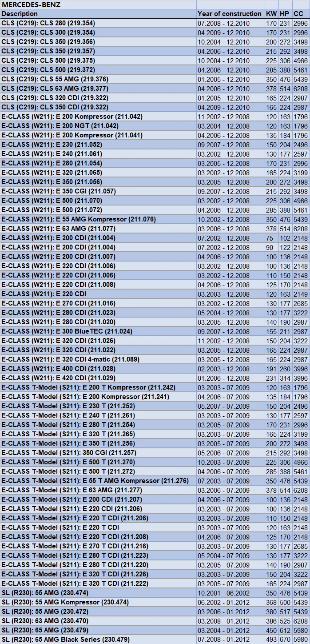Image resolution: width=310 pixels, height=644 pixels.
Task: Select the S211 350 CGI (211.257) row
Action: tap(155, 453)
